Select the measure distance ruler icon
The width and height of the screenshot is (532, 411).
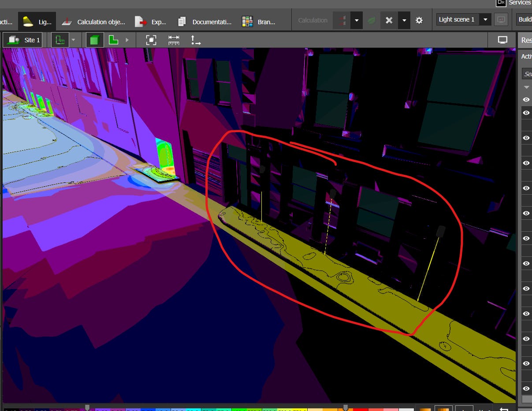click(174, 40)
